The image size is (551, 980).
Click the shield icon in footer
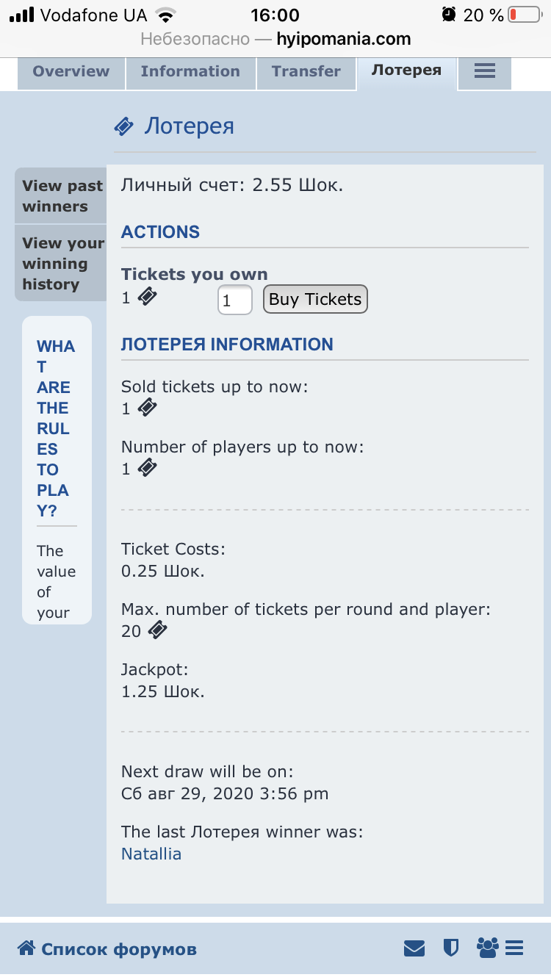click(x=450, y=948)
